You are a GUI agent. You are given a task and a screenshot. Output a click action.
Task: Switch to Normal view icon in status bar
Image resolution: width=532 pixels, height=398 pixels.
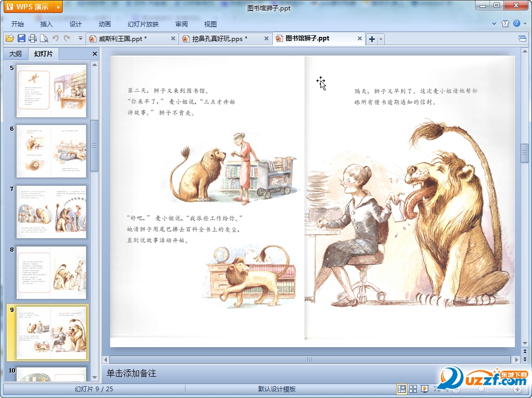coord(402,389)
